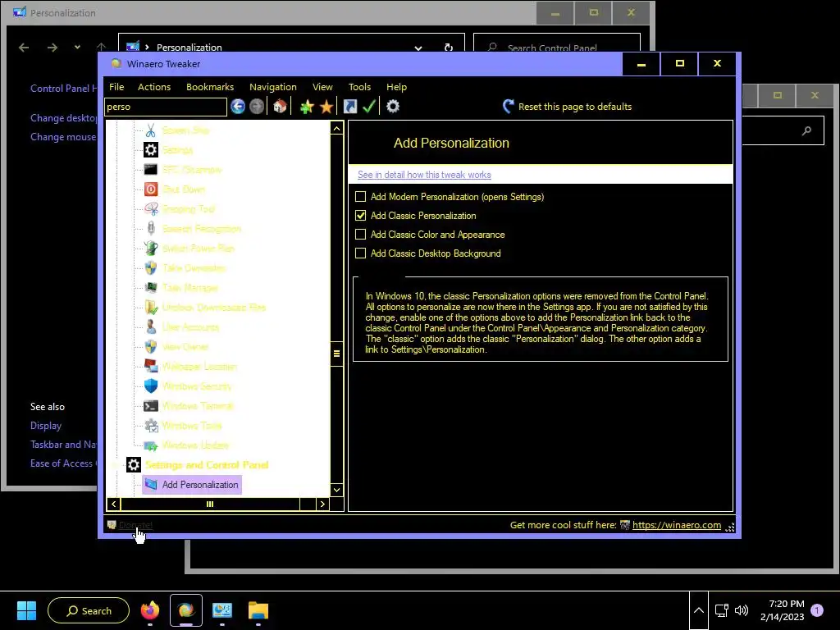Click the shortcut export icon in the toolbar
840x630 pixels.
pos(349,107)
